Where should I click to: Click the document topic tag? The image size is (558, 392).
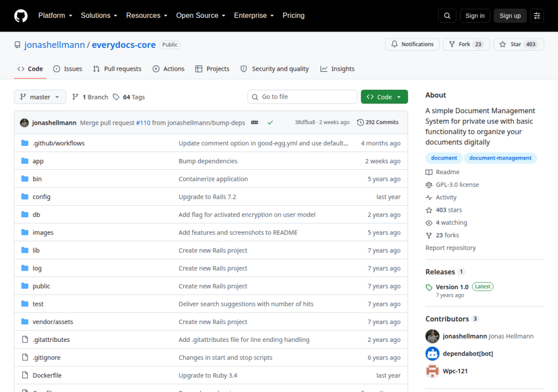[x=444, y=158]
